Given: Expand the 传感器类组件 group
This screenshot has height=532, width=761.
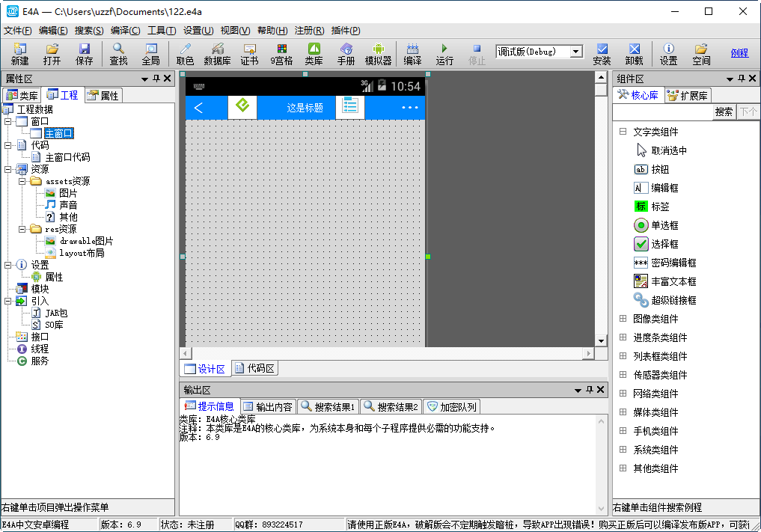Looking at the screenshot, I should coord(623,375).
